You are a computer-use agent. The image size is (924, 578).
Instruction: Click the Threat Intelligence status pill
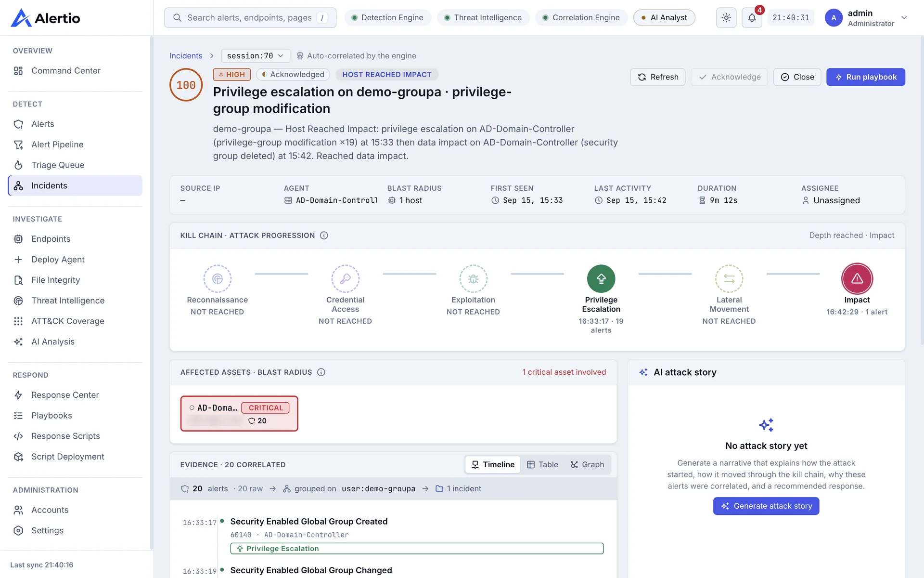[x=483, y=18]
